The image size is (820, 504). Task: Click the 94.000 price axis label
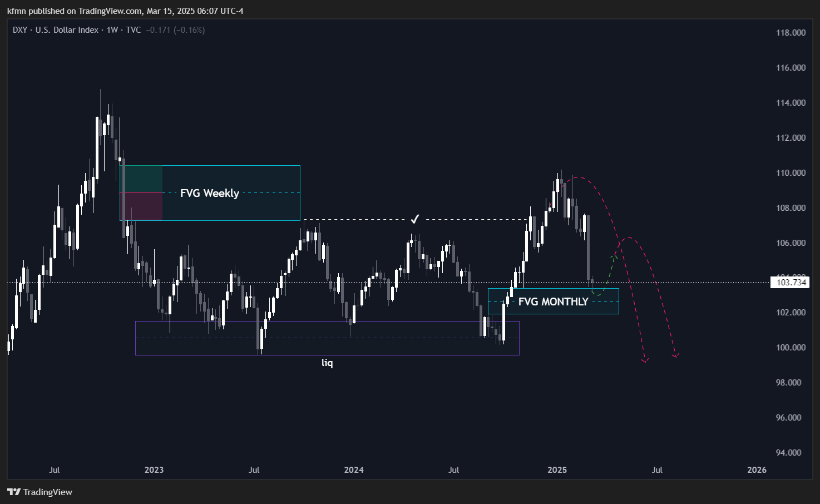788,453
